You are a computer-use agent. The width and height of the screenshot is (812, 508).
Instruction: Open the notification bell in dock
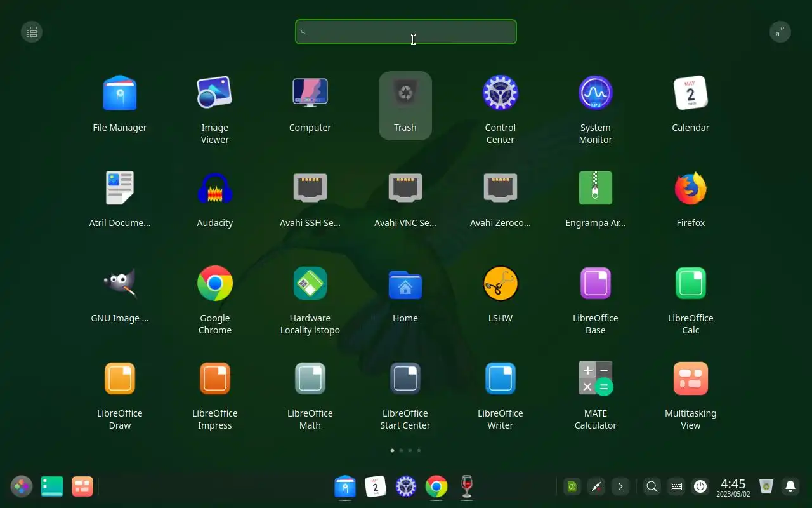point(790,486)
